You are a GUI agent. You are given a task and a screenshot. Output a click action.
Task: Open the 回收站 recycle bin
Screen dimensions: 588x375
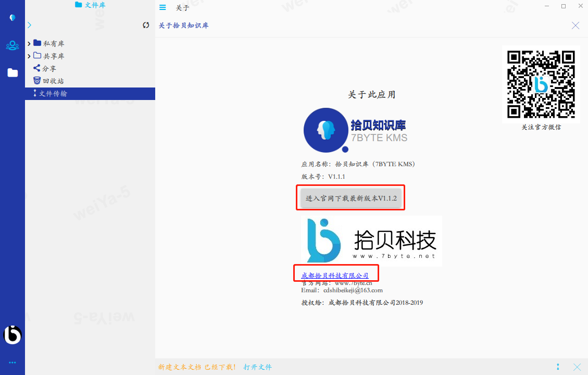coord(48,81)
